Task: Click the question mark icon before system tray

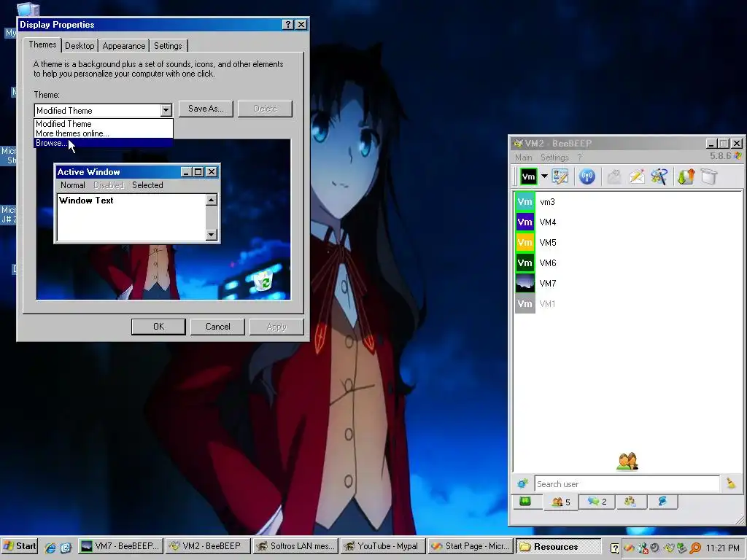Action: (x=614, y=548)
